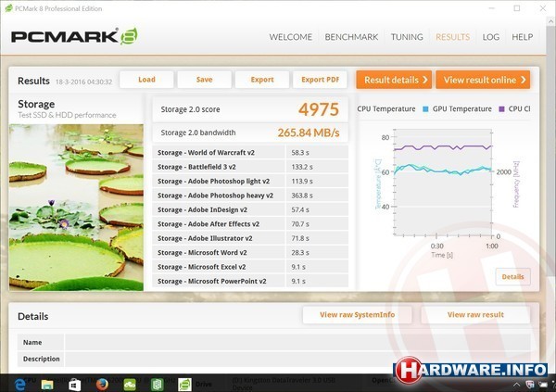
Task: Select the Adobe Illustrator v2 row
Action: click(x=250, y=238)
